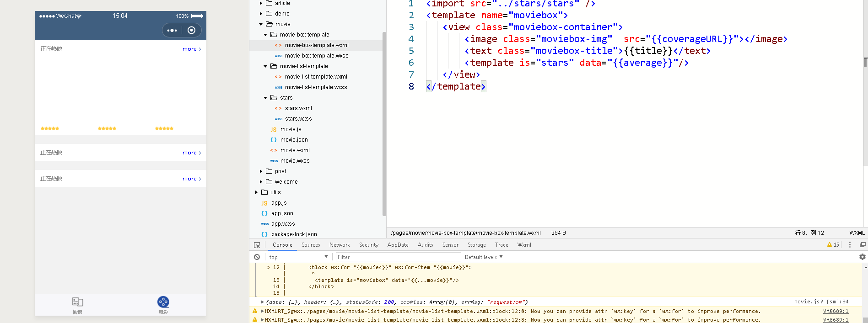
Task: Click the app.wxss file icon
Action: click(x=265, y=224)
